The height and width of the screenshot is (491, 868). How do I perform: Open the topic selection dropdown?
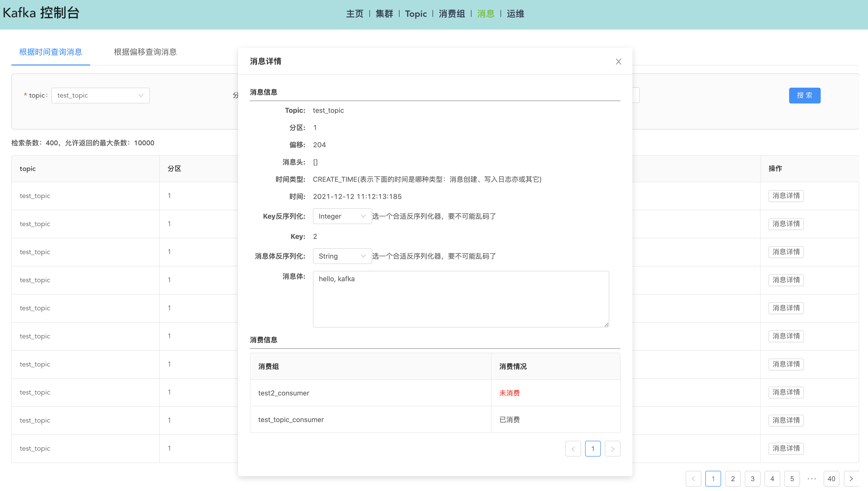click(x=100, y=96)
